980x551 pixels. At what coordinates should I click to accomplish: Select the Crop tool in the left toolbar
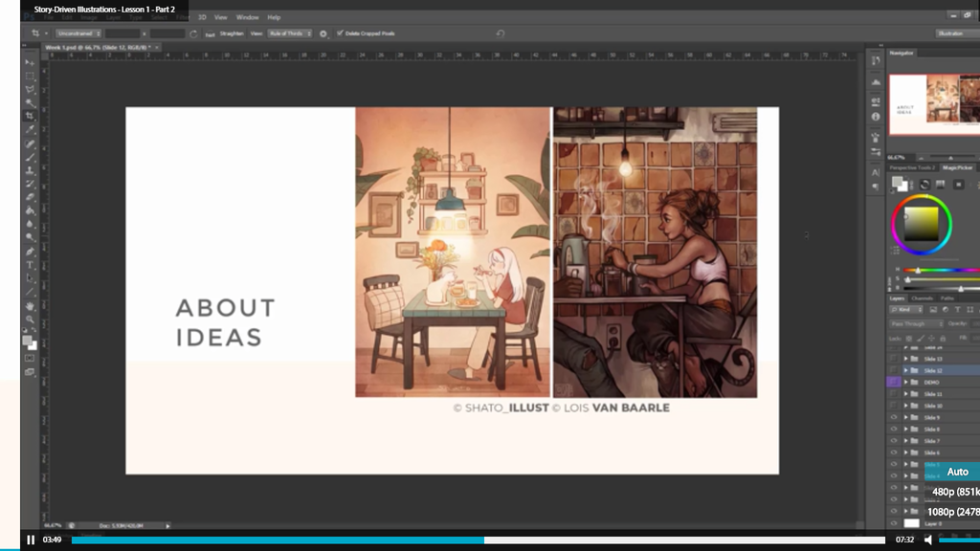click(x=30, y=116)
